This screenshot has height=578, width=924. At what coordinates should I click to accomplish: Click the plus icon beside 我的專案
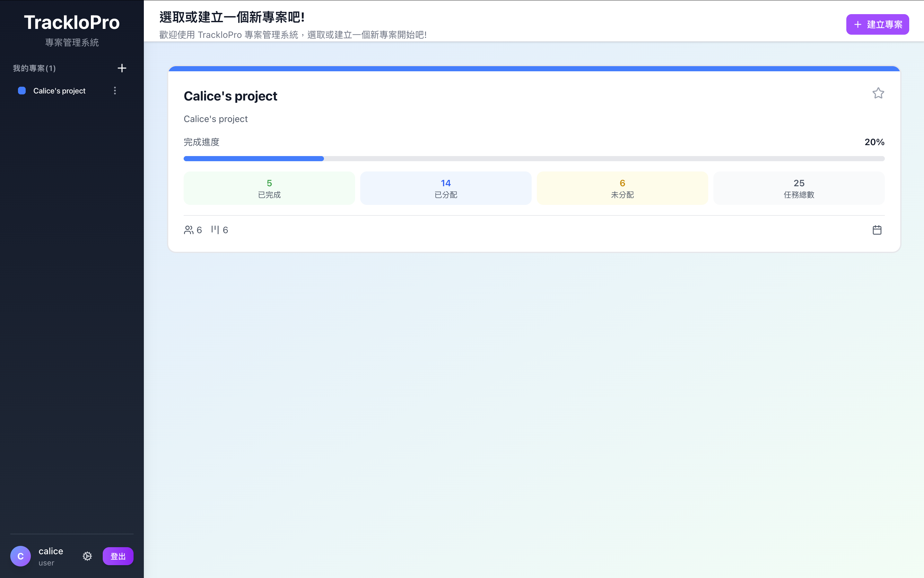click(x=121, y=68)
